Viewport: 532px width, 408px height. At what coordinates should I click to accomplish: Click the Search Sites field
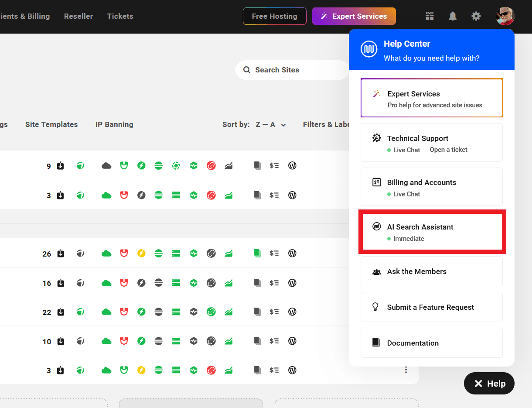(292, 70)
